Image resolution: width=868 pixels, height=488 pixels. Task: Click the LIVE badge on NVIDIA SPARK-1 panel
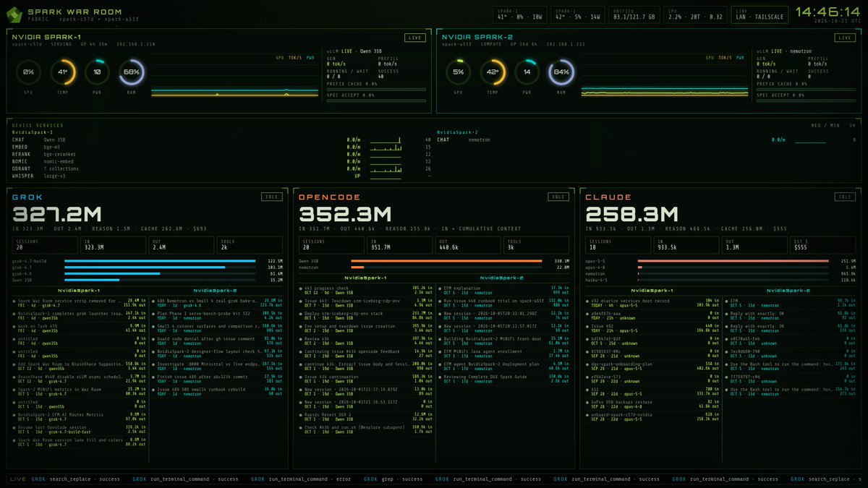pyautogui.click(x=414, y=38)
